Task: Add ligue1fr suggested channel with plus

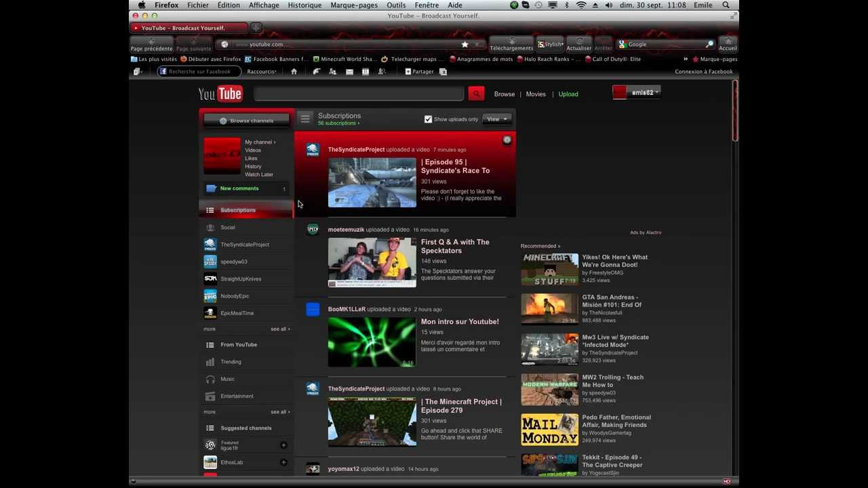Action: (283, 445)
